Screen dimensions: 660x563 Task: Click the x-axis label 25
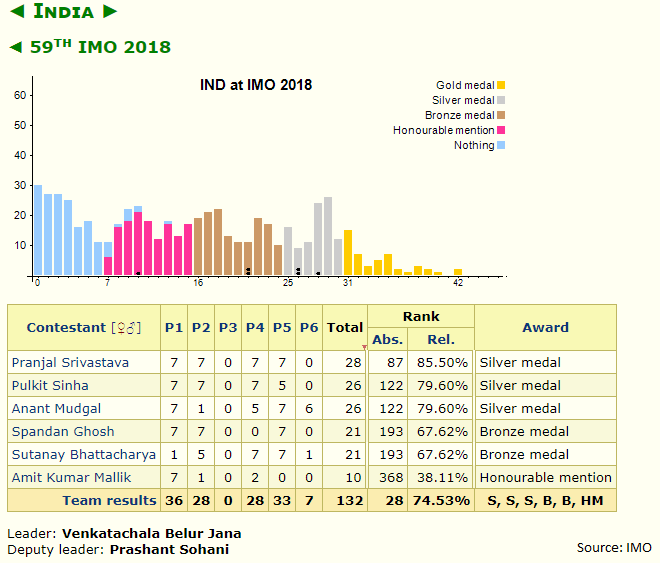(x=288, y=283)
